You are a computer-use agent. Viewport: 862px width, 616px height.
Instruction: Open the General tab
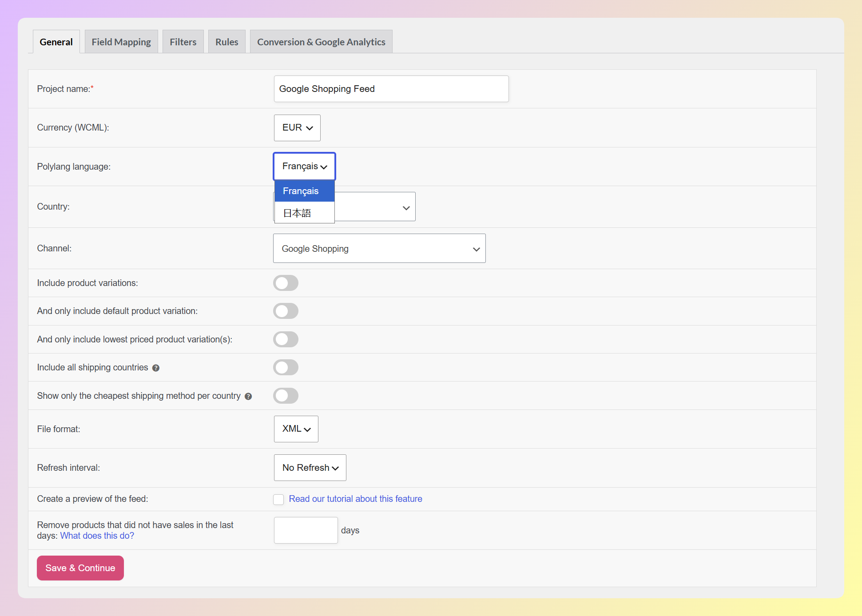(x=56, y=42)
